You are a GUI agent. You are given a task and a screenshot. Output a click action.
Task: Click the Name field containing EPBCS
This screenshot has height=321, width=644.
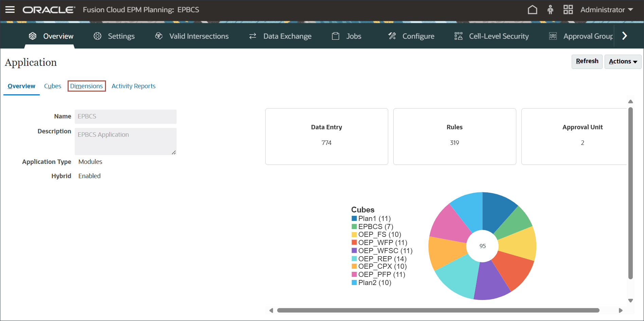tap(126, 116)
